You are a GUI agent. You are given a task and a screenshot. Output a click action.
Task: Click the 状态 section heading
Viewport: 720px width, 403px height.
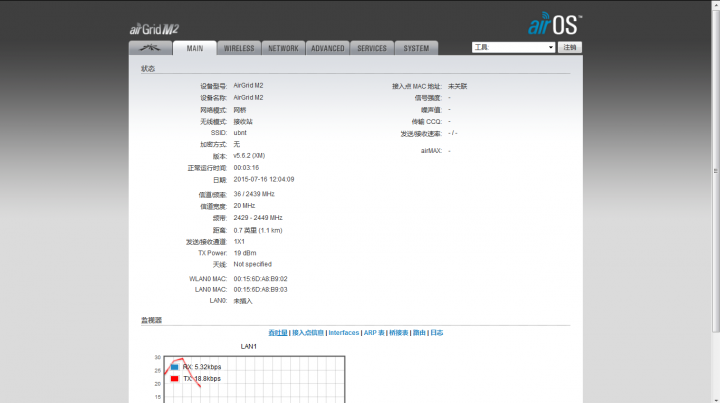[x=148, y=69]
